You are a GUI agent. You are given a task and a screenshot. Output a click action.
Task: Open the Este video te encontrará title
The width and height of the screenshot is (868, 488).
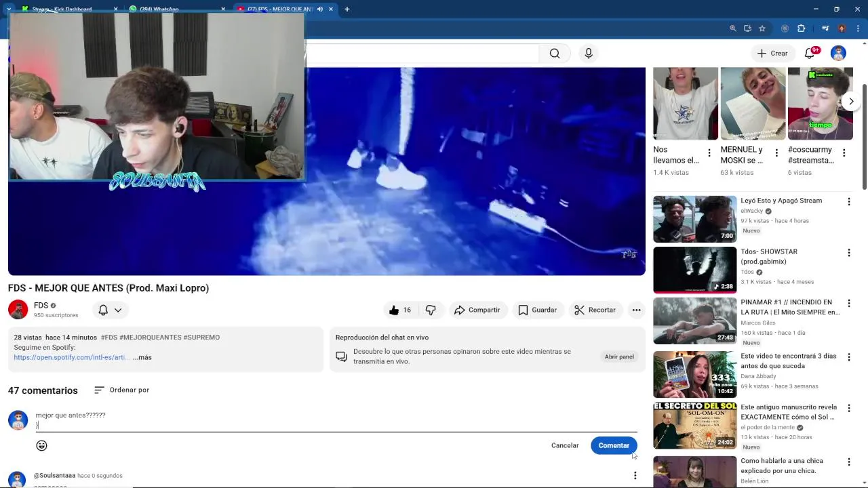[789, 361]
